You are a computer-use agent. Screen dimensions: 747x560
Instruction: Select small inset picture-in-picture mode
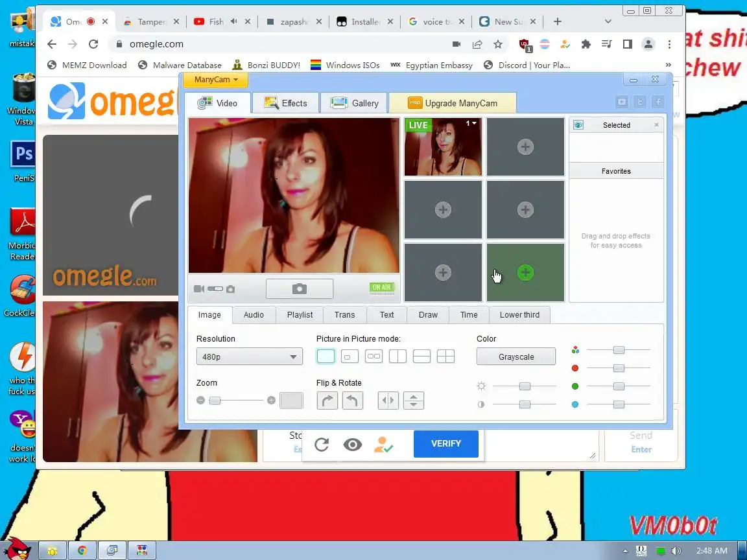point(350,356)
